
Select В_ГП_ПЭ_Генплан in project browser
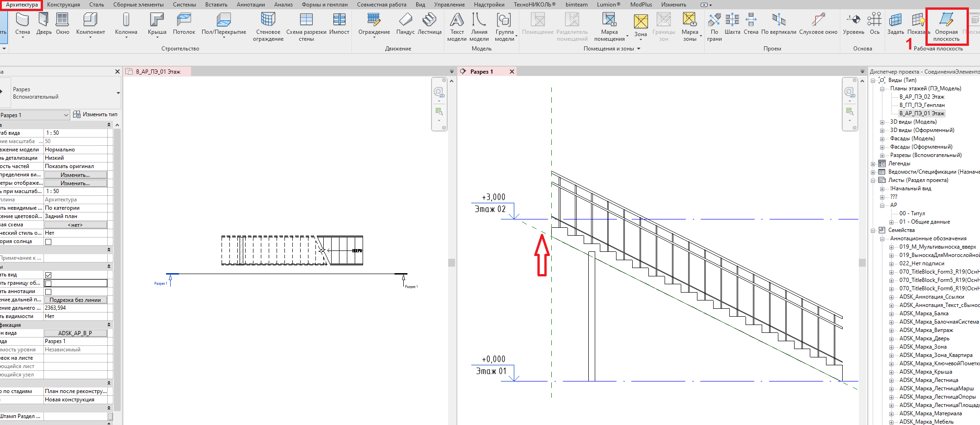pyautogui.click(x=922, y=105)
